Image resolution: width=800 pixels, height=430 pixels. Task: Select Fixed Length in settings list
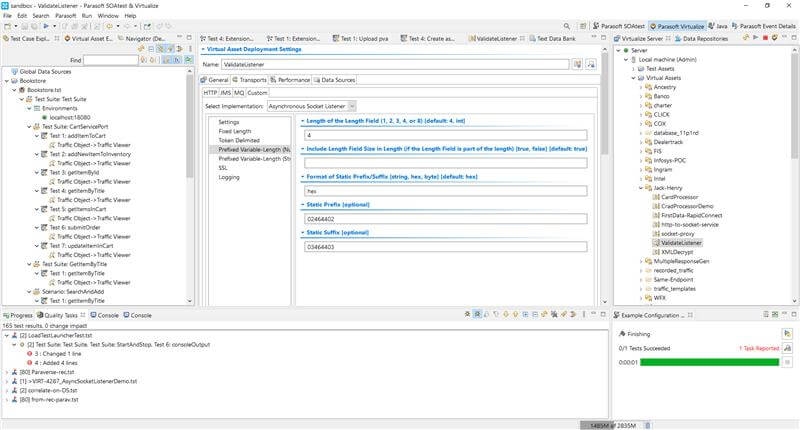click(235, 131)
